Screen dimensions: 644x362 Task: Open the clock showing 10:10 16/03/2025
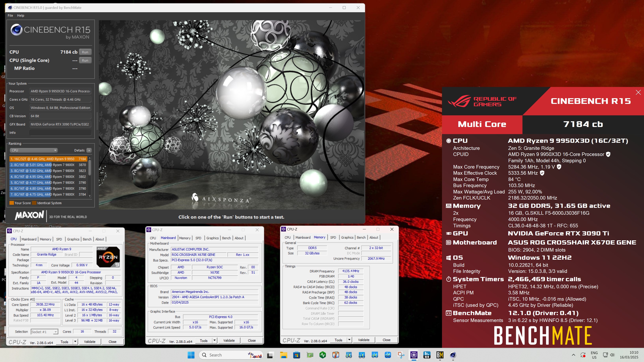629,355
